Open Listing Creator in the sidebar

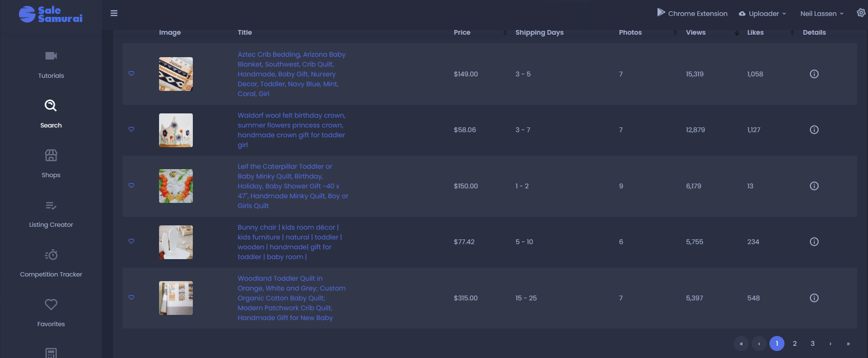(x=51, y=214)
